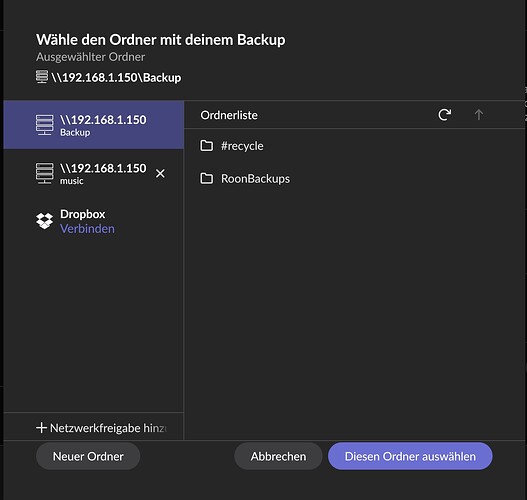The height and width of the screenshot is (500, 527).
Task: Refresh the Ordnerliste folder list
Action: tap(444, 115)
